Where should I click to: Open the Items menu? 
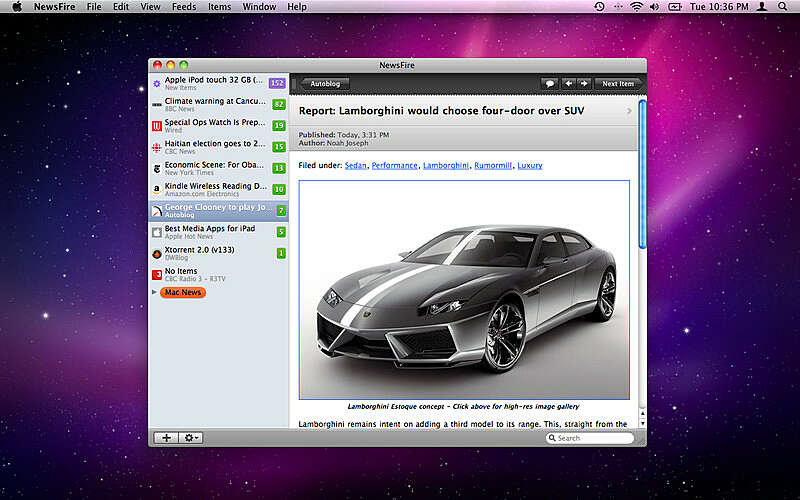coord(219,7)
